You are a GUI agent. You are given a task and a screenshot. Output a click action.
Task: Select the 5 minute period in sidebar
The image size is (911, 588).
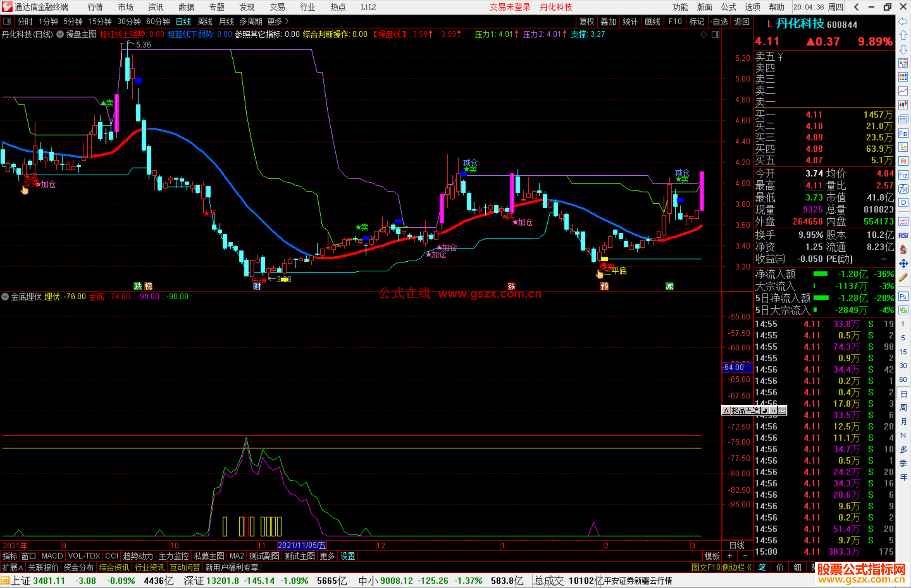(903, 338)
